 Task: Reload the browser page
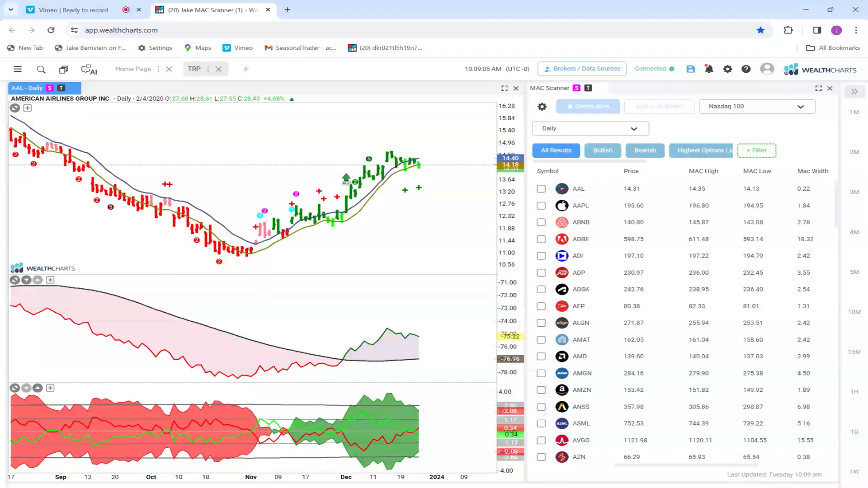[x=51, y=30]
